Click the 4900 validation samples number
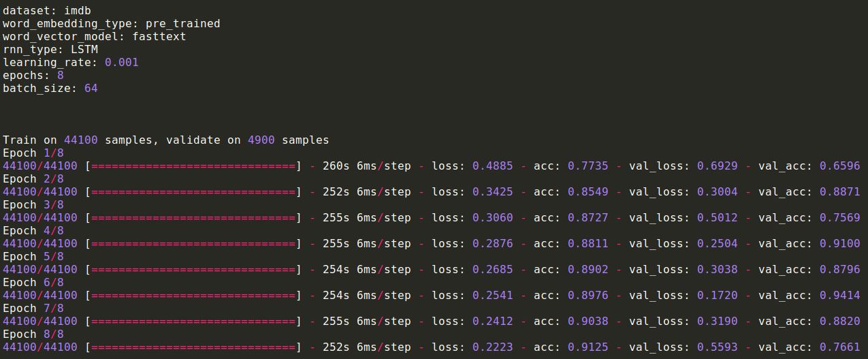 coord(261,140)
